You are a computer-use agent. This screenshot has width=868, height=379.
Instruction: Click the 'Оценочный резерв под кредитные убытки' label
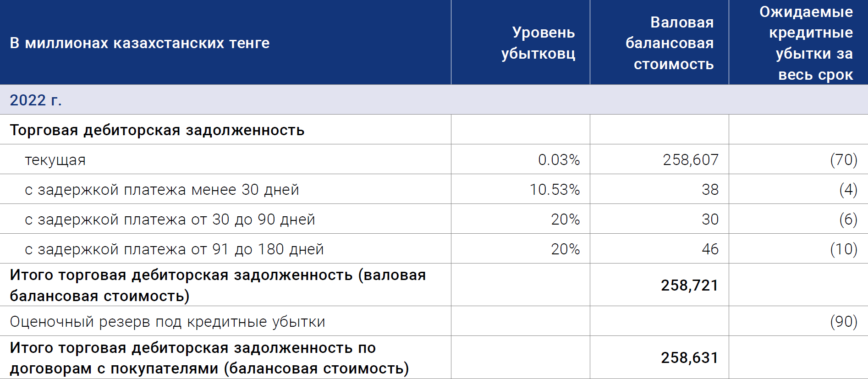167,321
